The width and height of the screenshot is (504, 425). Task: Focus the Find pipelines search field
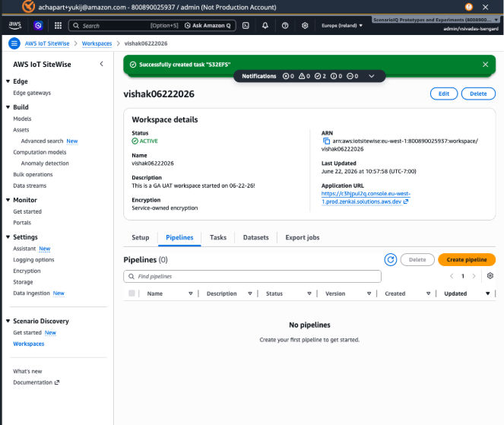252,276
